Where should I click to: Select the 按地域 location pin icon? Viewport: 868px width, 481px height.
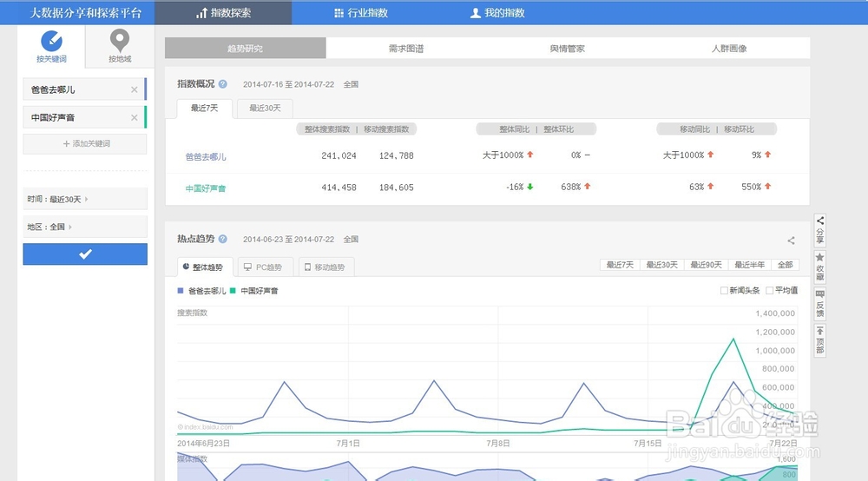(120, 41)
